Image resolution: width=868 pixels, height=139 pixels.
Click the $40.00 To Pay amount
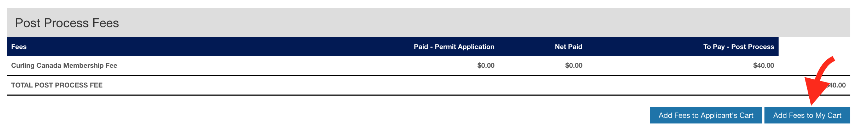coord(764,66)
